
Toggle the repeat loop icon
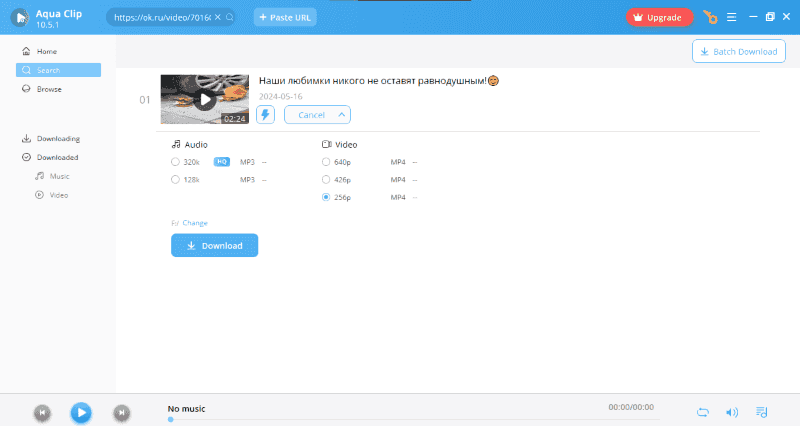click(703, 411)
